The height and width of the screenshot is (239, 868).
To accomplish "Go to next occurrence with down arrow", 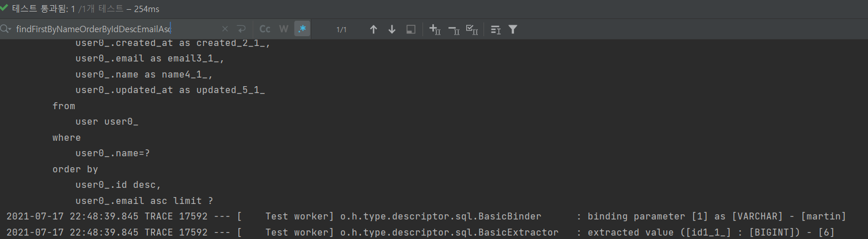I will (392, 29).
